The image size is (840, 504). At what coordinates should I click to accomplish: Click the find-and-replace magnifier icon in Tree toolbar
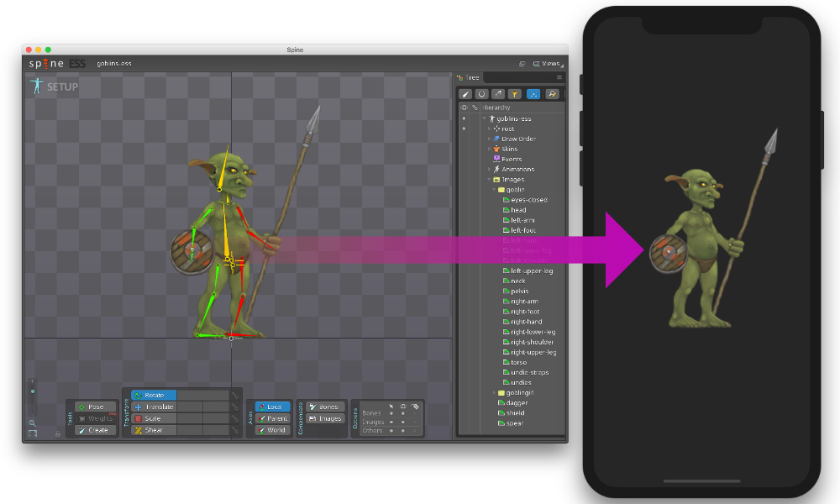(x=552, y=94)
